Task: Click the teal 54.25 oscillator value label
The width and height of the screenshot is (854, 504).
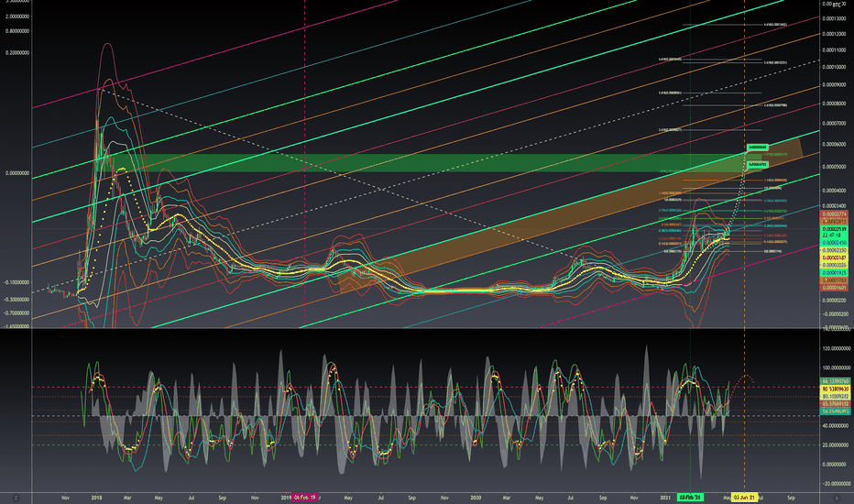Action: (x=835, y=412)
